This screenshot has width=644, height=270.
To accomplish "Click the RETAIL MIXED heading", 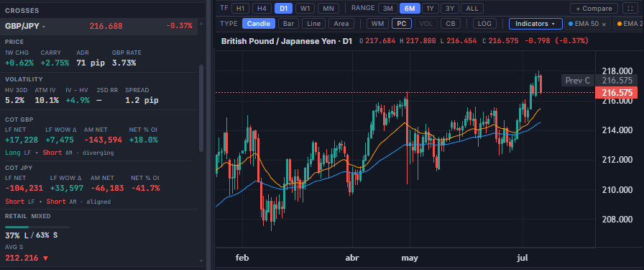I will coord(28,216).
